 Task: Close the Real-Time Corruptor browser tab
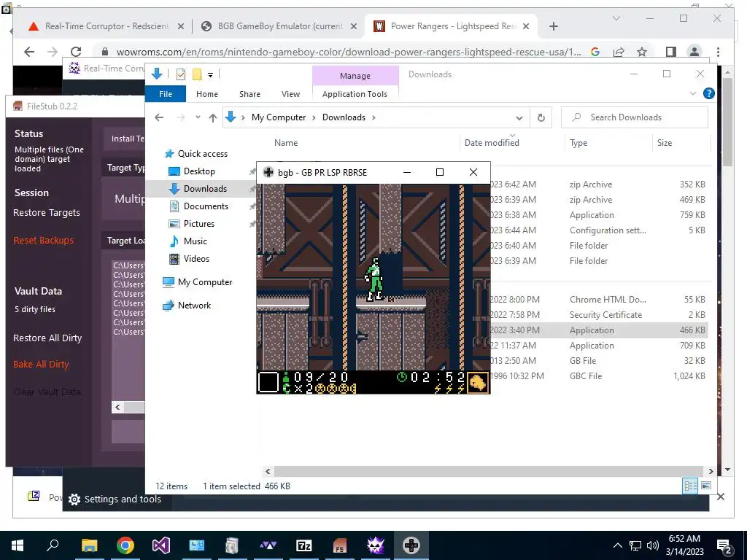pos(181,26)
